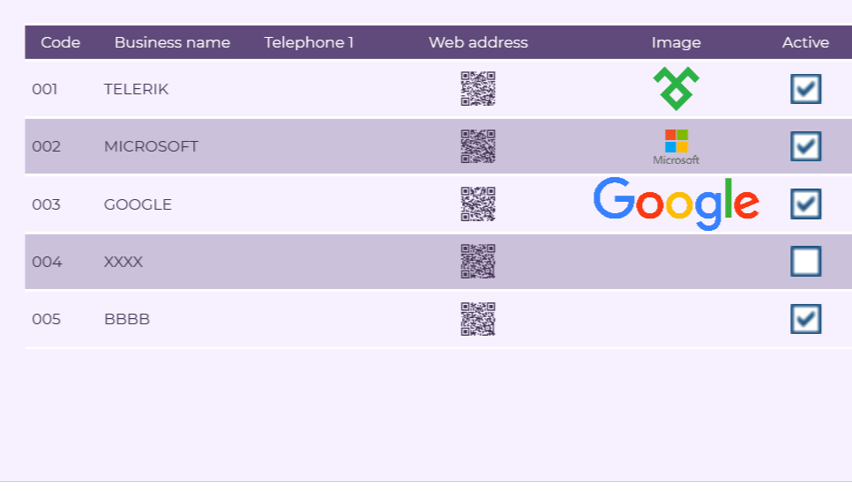Click the Active column header
The image size is (852, 504).
(x=805, y=42)
